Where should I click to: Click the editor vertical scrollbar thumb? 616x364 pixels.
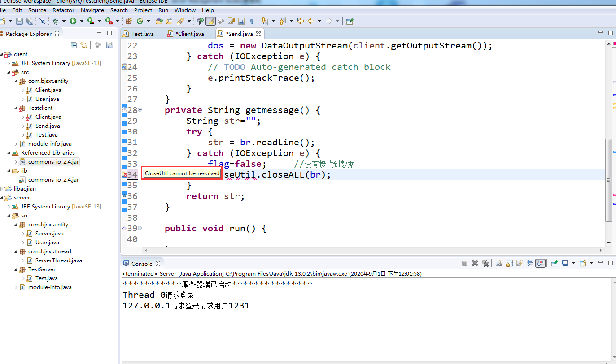pos(609,180)
